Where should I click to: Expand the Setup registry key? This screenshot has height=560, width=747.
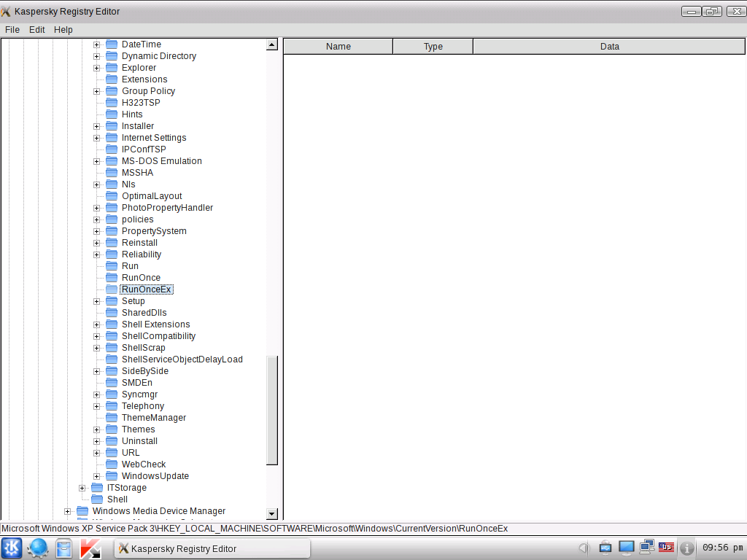click(x=97, y=301)
